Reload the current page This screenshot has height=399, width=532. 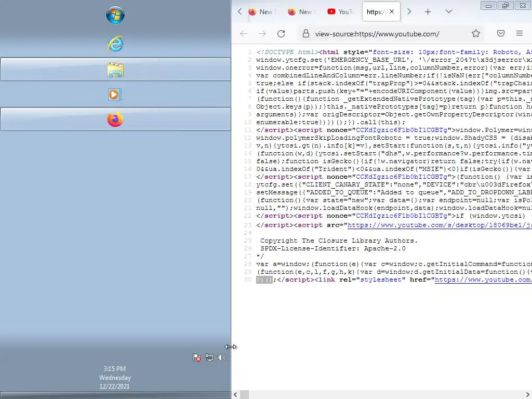click(281, 34)
